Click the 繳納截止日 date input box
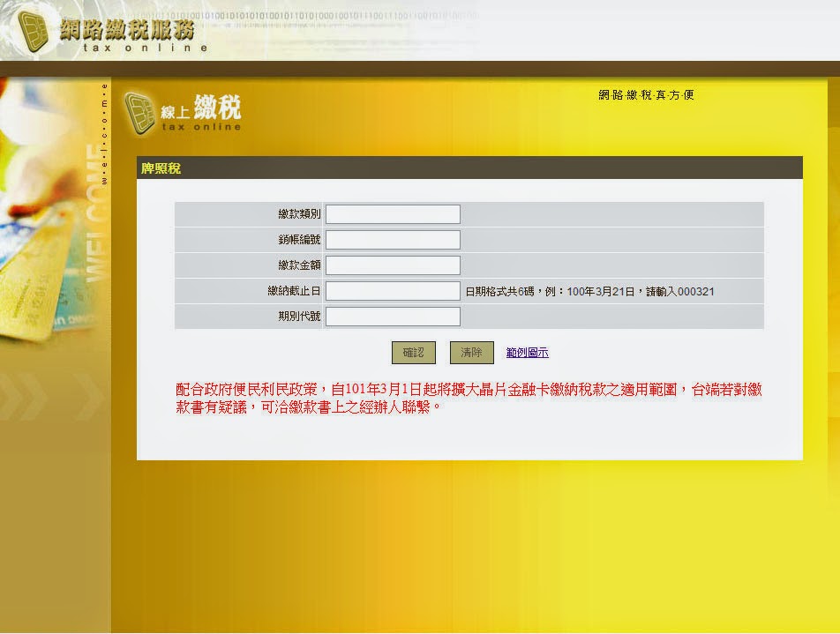 pos(393,291)
